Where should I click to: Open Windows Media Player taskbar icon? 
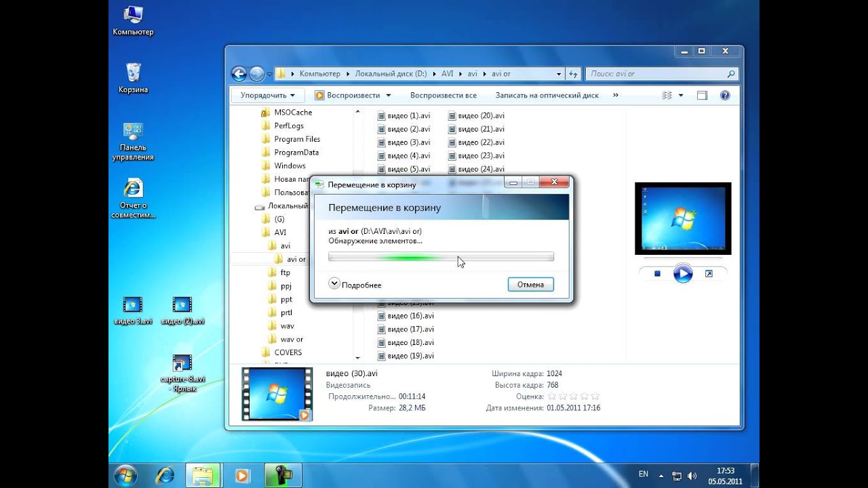(x=242, y=476)
